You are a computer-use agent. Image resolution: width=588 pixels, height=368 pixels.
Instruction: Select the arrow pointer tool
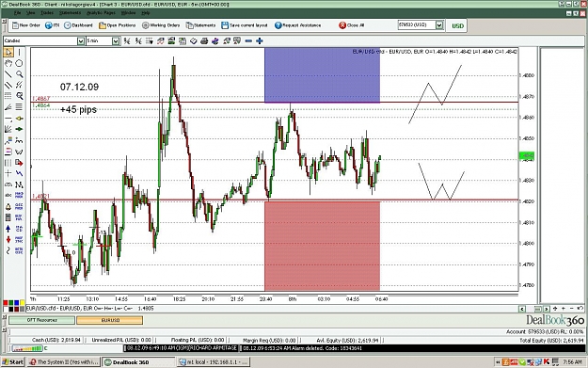click(8, 52)
